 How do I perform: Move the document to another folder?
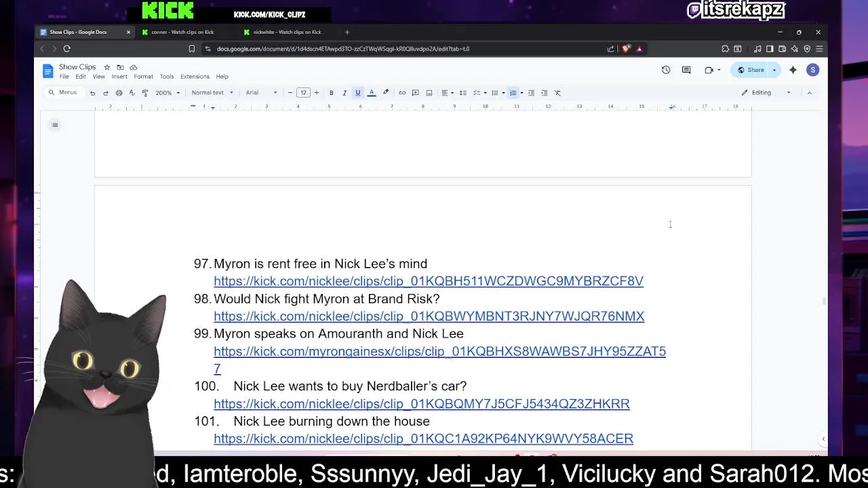[120, 67]
